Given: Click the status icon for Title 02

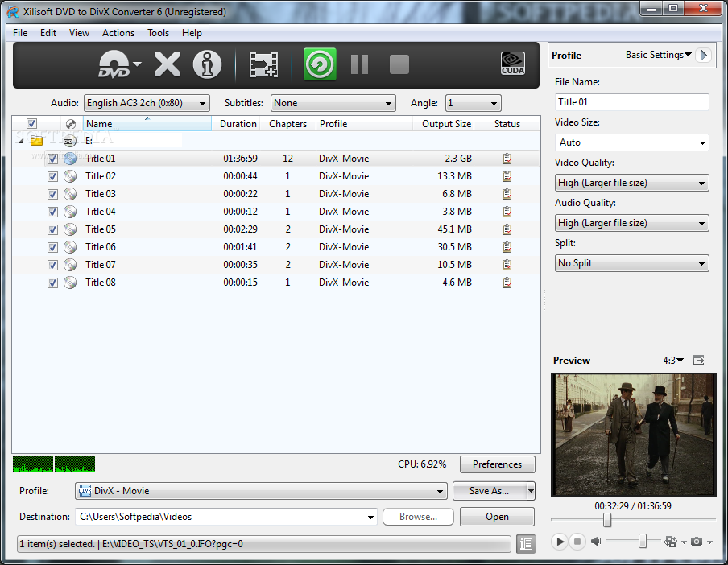Looking at the screenshot, I should 507,176.
